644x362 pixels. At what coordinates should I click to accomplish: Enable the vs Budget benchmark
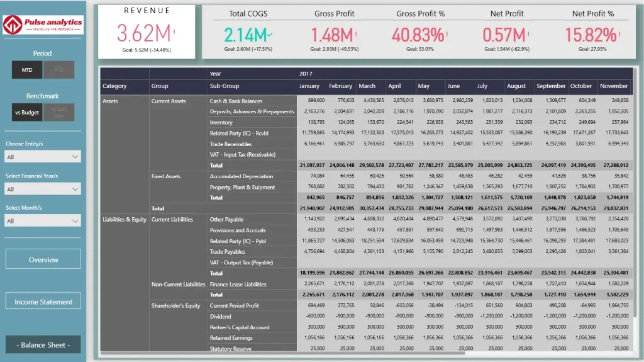[27, 113]
